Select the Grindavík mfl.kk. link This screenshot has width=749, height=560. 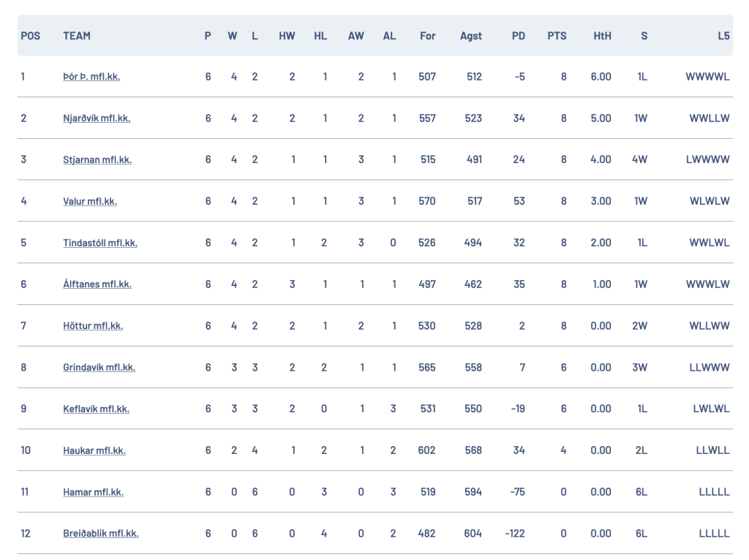[x=99, y=367]
